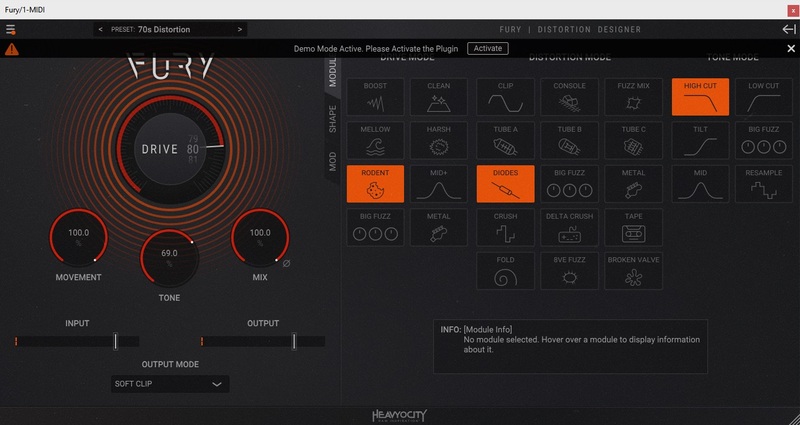Open the hamburger menu icon

(x=10, y=30)
